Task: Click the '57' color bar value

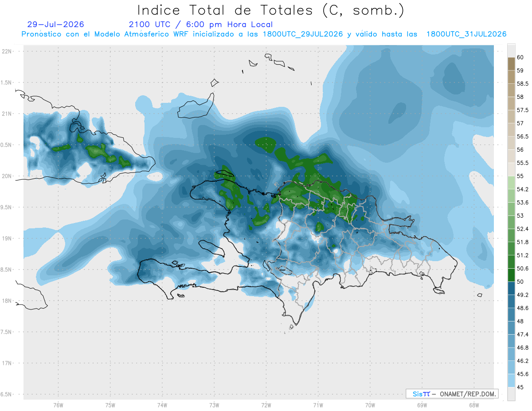Action: coord(520,123)
